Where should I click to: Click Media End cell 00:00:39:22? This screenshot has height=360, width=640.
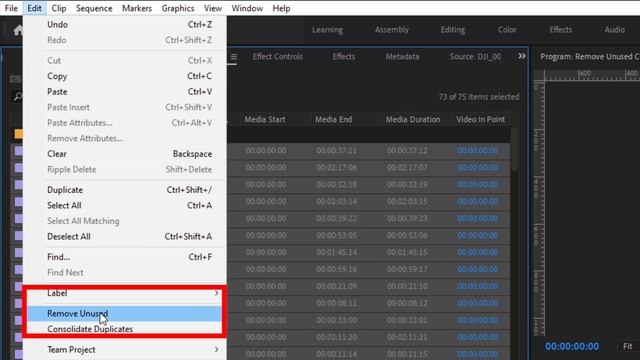click(x=336, y=218)
